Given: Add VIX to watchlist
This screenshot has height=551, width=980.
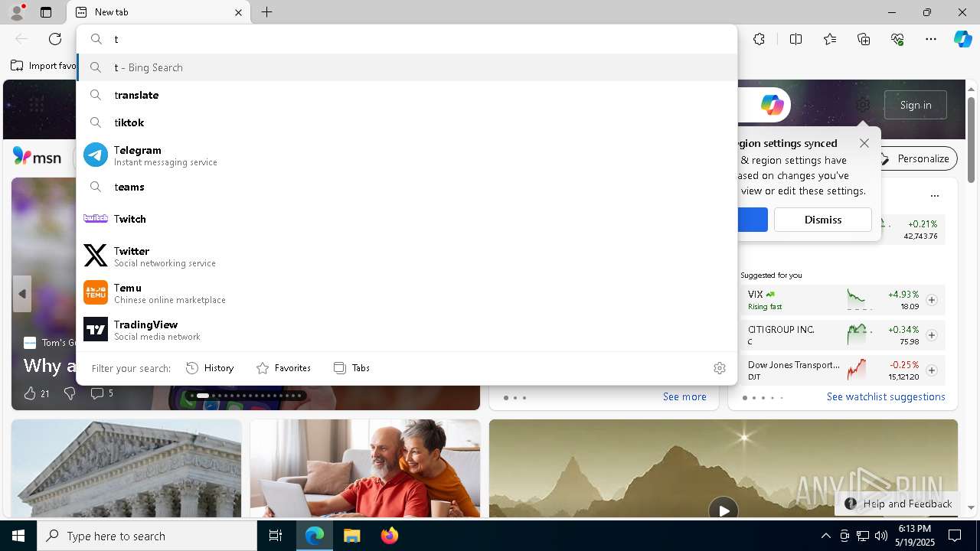Looking at the screenshot, I should 931,300.
